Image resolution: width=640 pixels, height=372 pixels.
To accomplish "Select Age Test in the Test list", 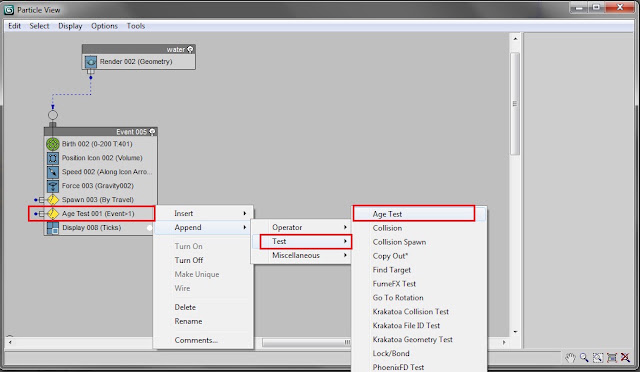I will pyautogui.click(x=419, y=214).
